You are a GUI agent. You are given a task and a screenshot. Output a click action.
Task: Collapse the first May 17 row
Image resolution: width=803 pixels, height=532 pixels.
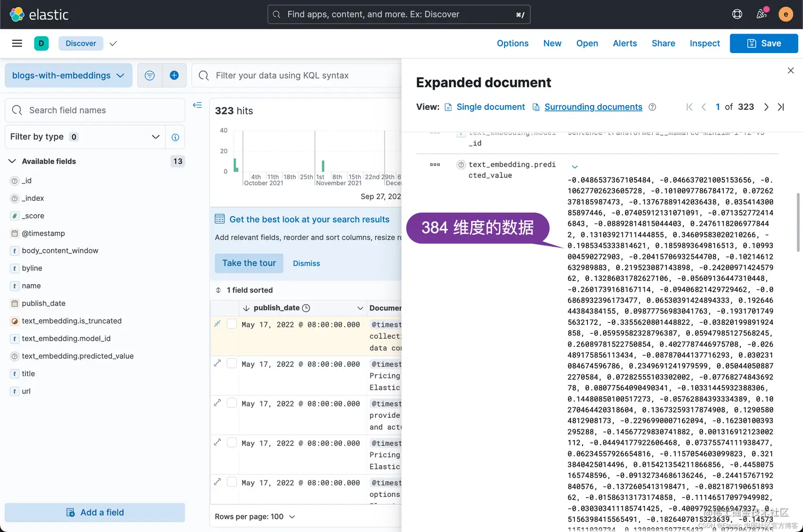pyautogui.click(x=217, y=324)
